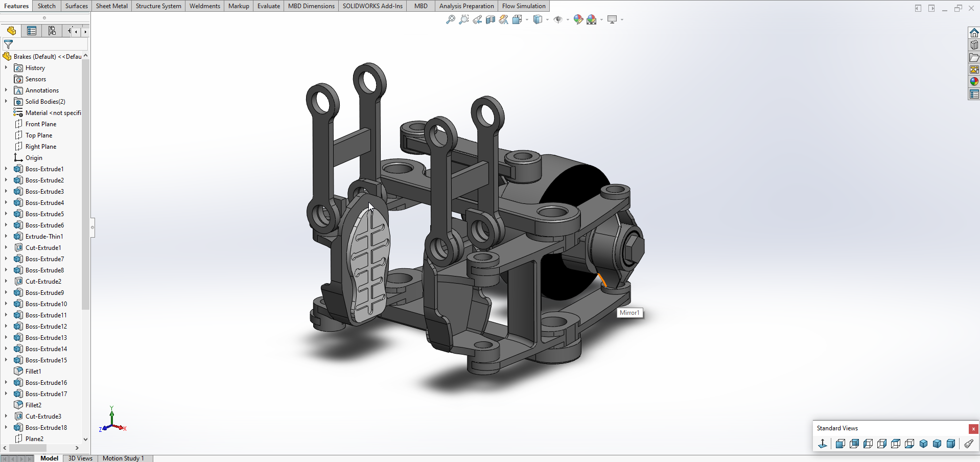The height and width of the screenshot is (462, 980).
Task: Select the Previous View icon
Action: [477, 19]
